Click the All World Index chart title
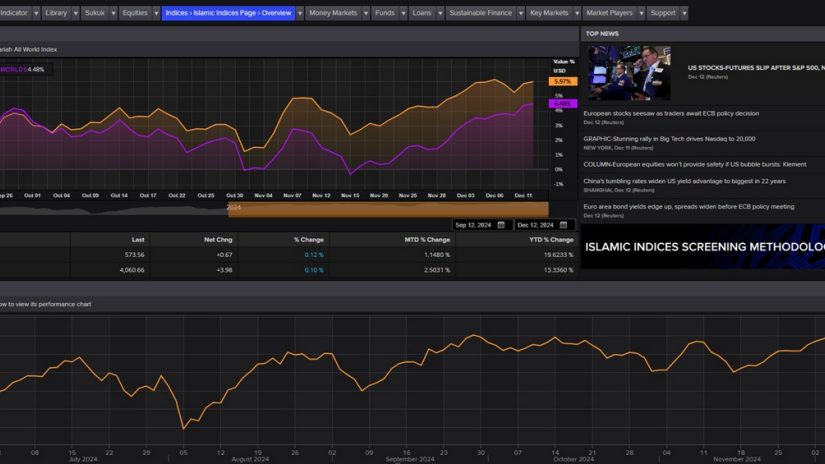The width and height of the screenshot is (825, 464). [x=28, y=49]
